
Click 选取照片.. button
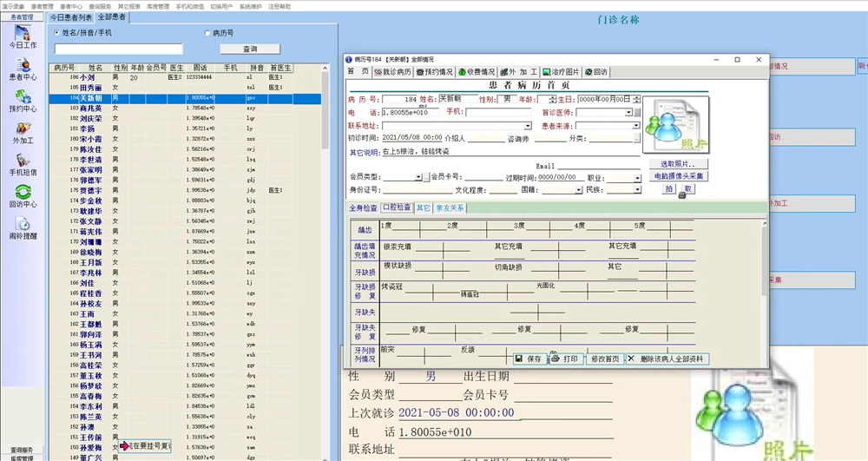tap(678, 164)
